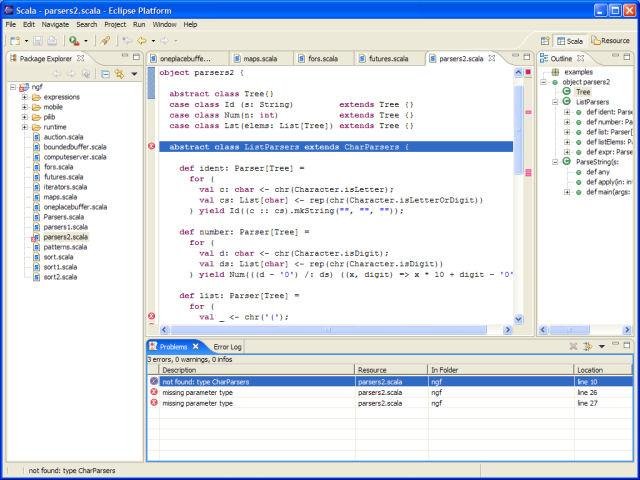Click the Print toolbar icon

(51, 41)
